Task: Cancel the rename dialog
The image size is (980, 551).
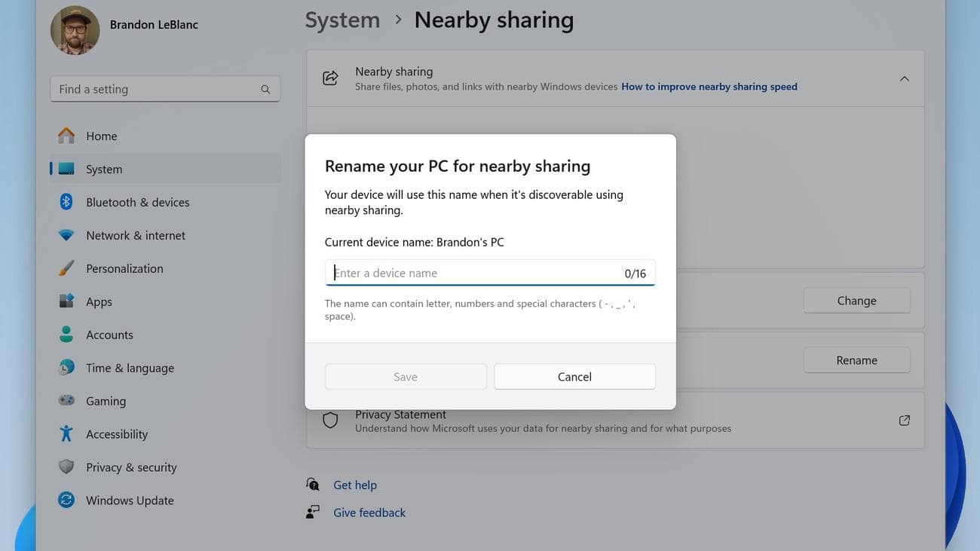Action: (x=574, y=376)
